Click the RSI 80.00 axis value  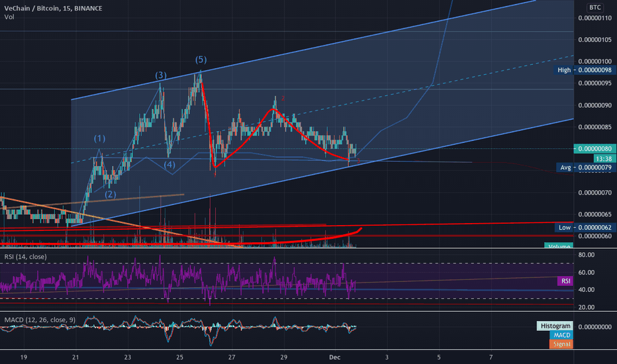587,255
